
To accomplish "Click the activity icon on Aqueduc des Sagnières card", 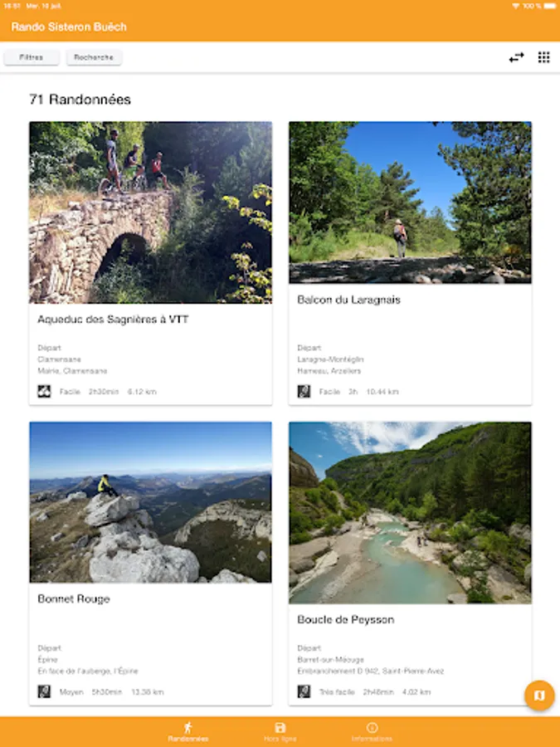I will (44, 391).
